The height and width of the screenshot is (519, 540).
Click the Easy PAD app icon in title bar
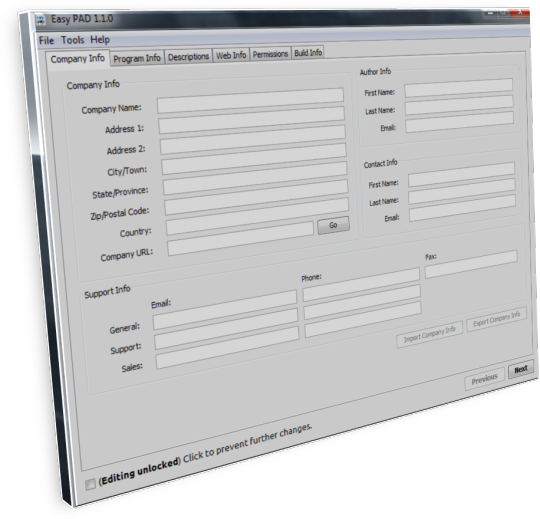(x=41, y=20)
